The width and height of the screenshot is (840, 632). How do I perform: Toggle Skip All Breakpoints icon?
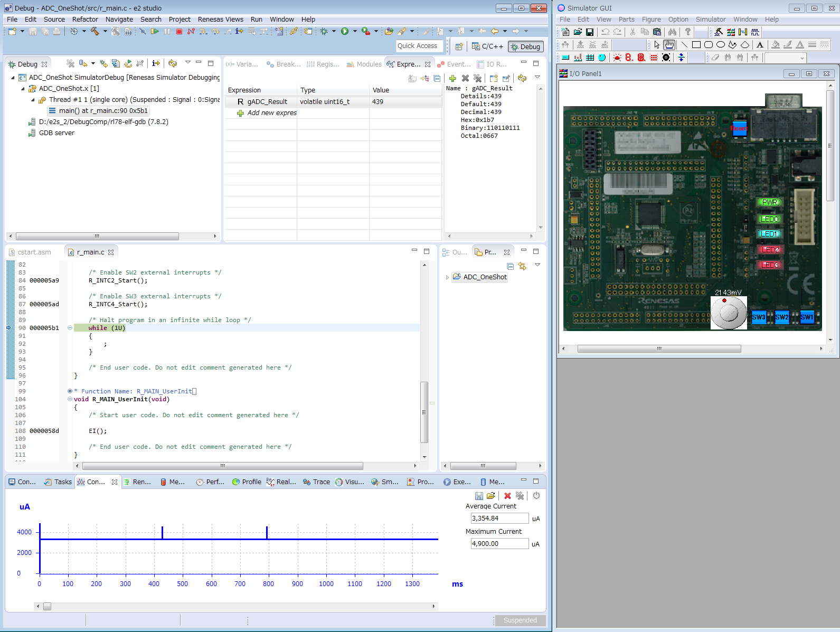click(x=143, y=32)
